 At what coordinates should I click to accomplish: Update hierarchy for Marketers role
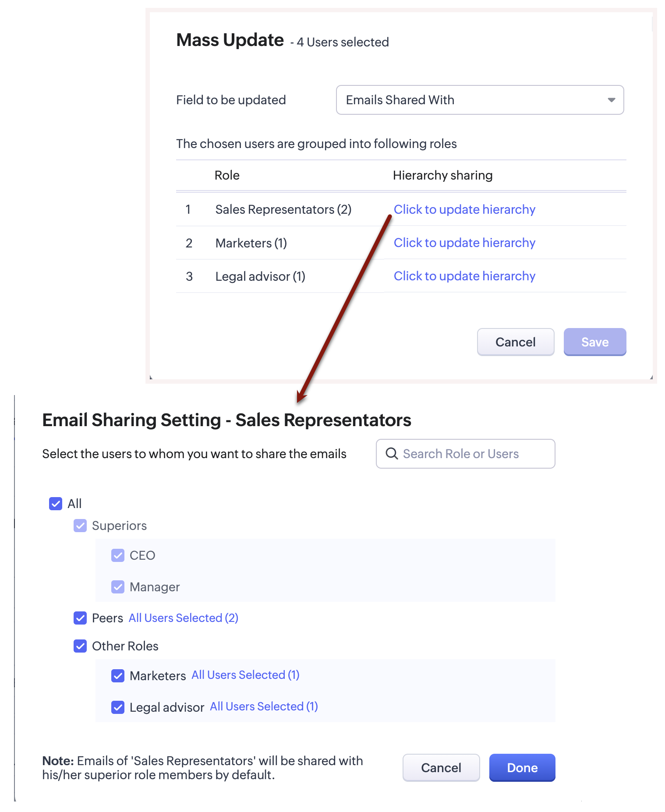[x=464, y=243]
